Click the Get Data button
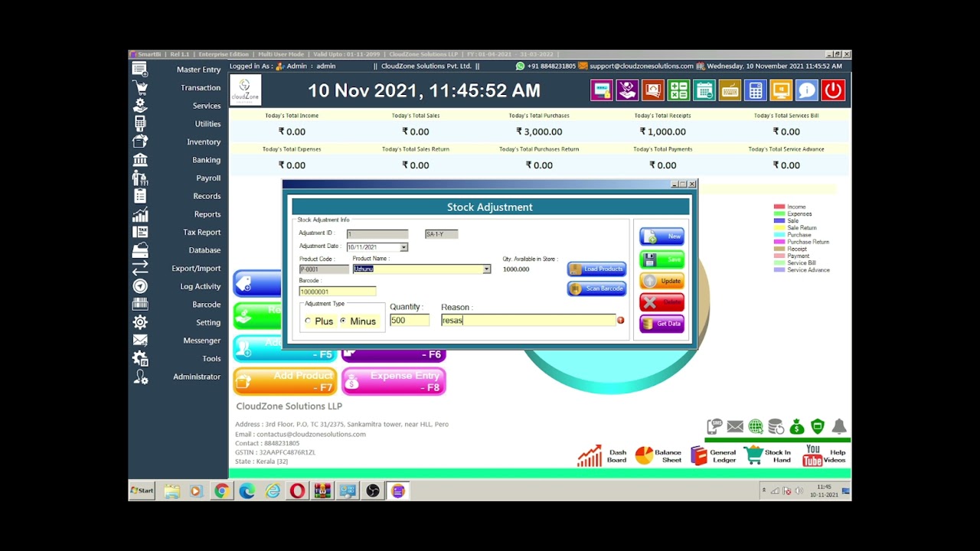This screenshot has height=551, width=980. 661,324
